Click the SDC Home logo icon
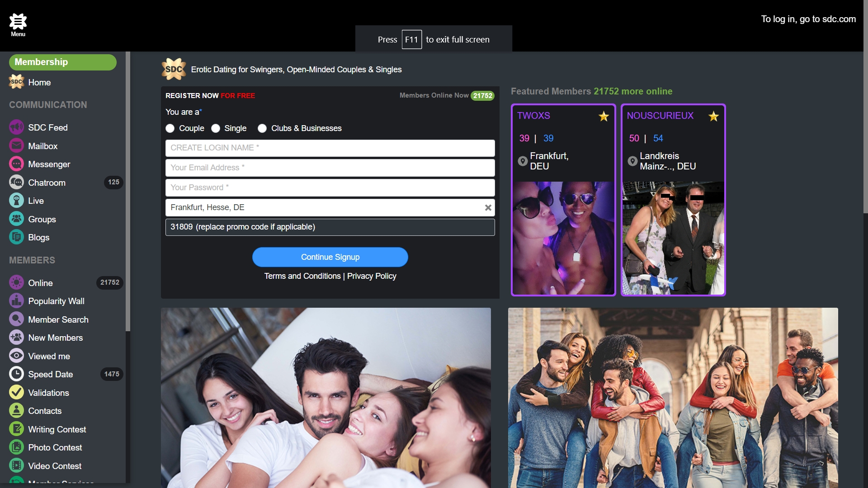Viewport: 868px width, 488px height. [17, 82]
